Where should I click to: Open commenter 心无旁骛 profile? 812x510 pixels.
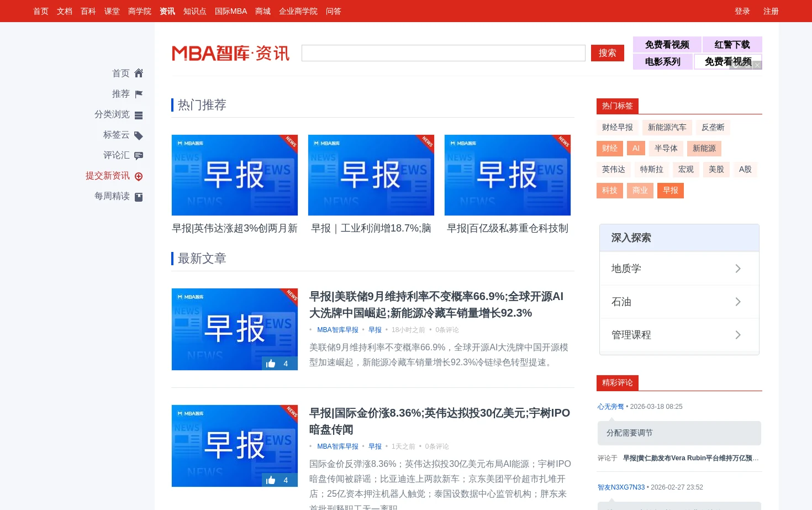[610, 407]
